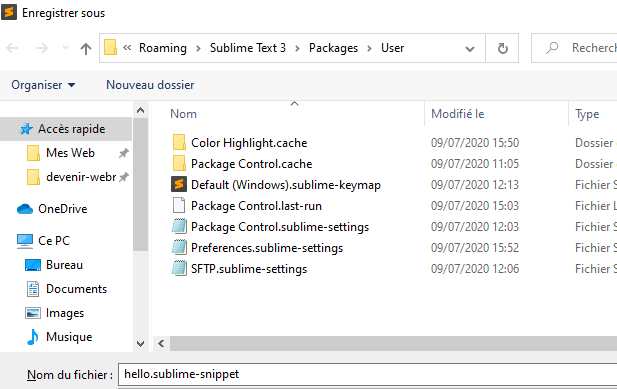
Task: Click the Nom du fichier input field
Action: point(368,374)
